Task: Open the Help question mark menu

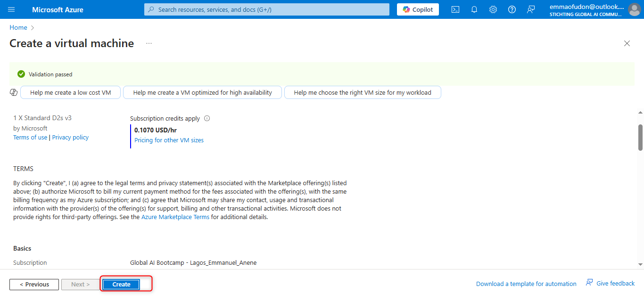Action: coord(512,9)
